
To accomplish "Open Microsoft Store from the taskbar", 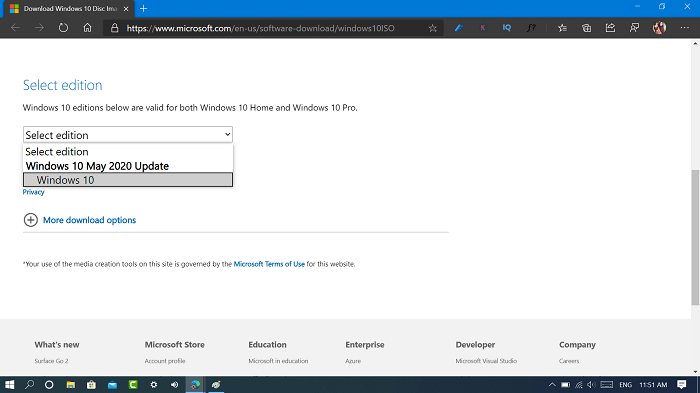I will (91, 385).
